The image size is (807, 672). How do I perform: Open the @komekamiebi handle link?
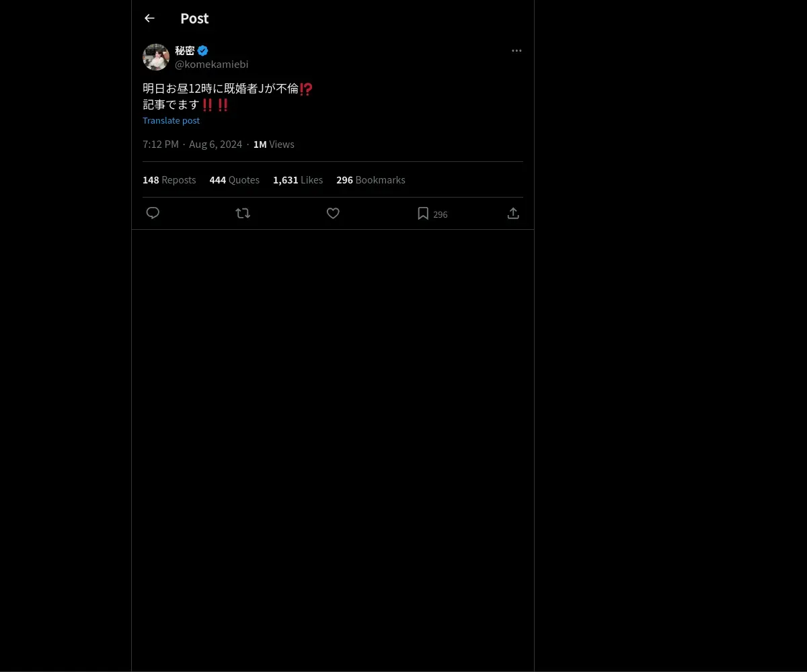coord(212,64)
